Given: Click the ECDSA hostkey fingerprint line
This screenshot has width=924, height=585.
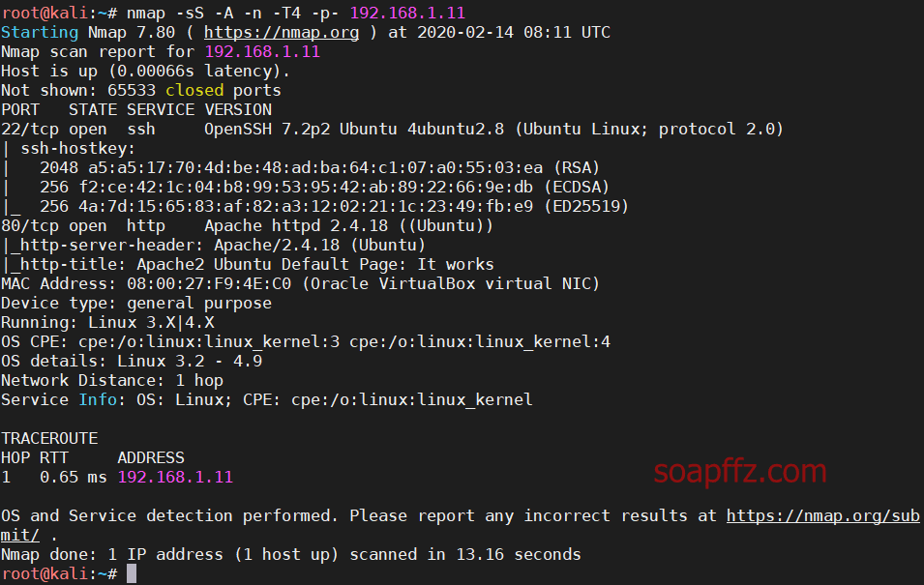Looking at the screenshot, I should tap(325, 188).
